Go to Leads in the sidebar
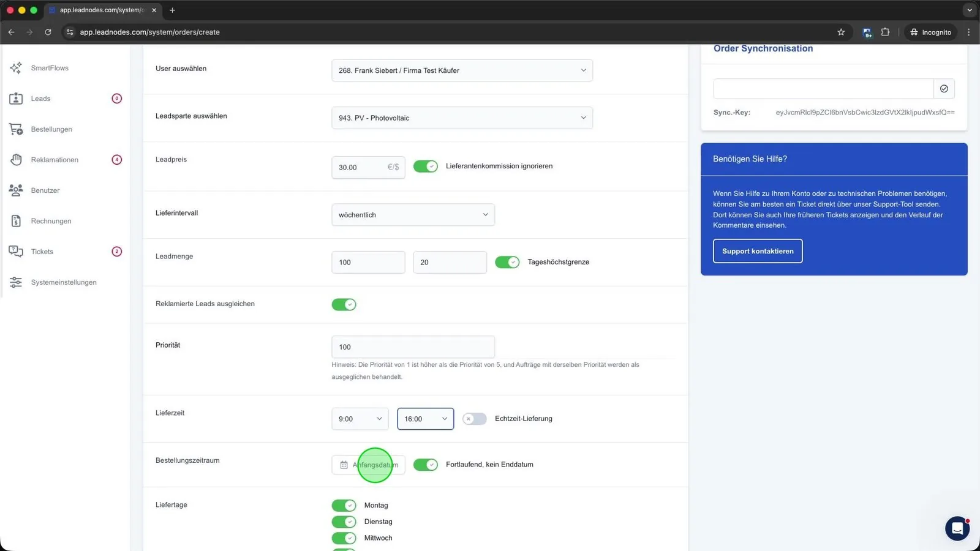This screenshot has width=980, height=551. pyautogui.click(x=40, y=99)
